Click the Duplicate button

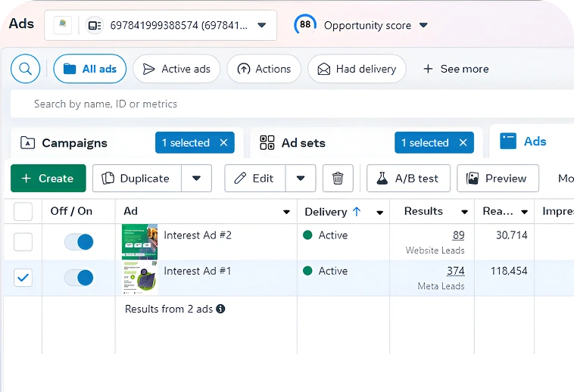137,179
